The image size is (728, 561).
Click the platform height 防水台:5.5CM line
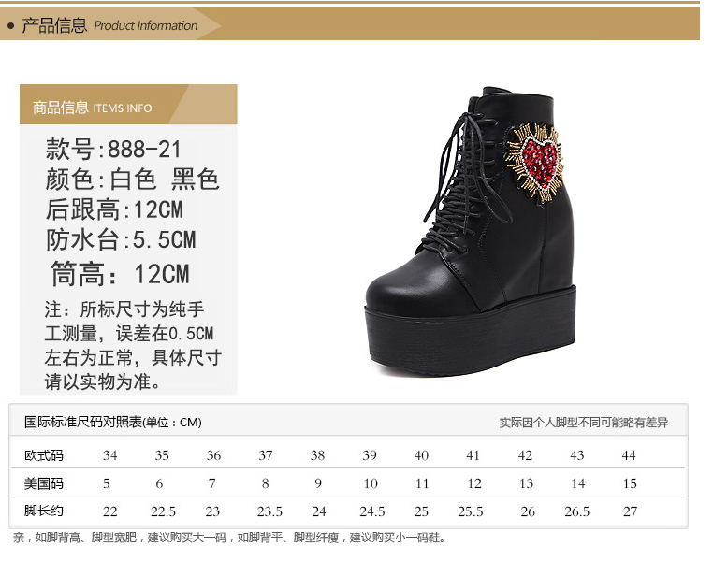[x=121, y=240]
